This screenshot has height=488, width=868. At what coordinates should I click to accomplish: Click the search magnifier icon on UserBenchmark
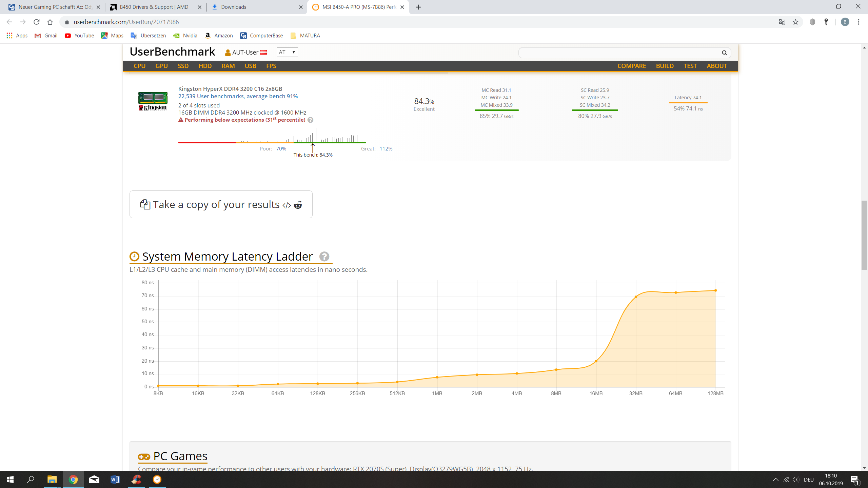coord(724,53)
